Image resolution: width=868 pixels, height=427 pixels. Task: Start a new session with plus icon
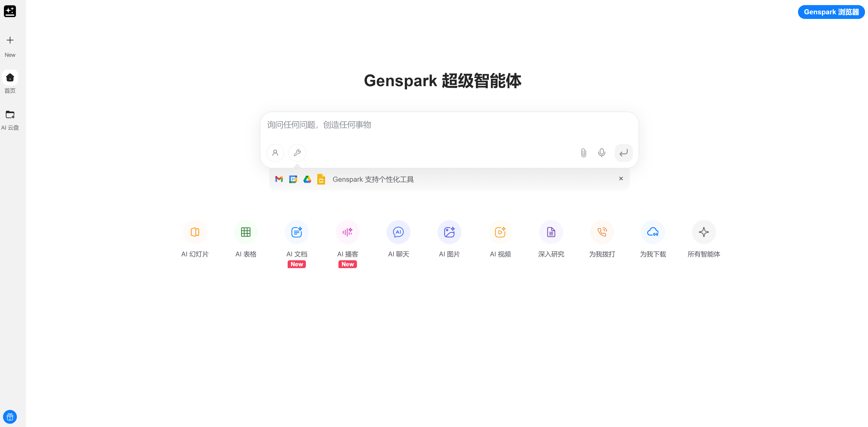pos(10,40)
